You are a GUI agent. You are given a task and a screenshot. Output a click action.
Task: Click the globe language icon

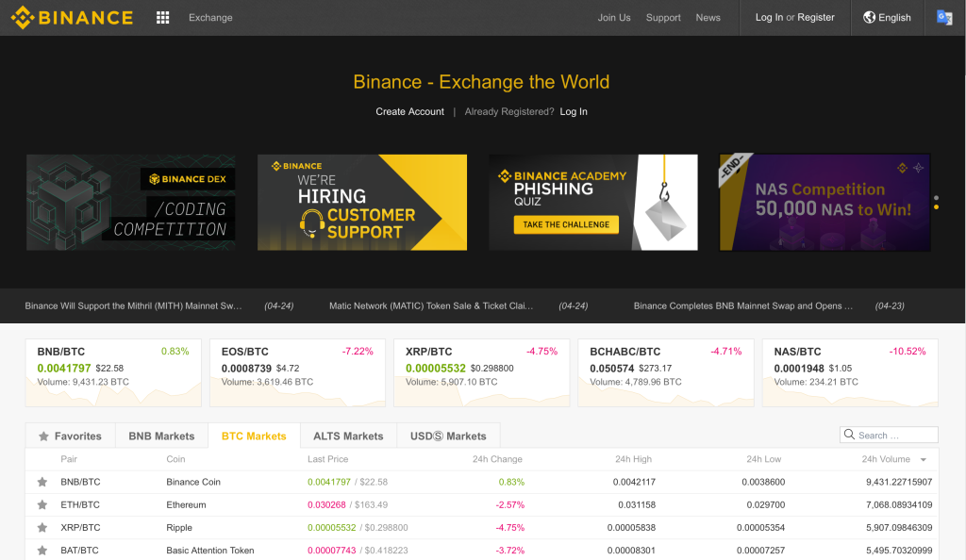tap(869, 17)
